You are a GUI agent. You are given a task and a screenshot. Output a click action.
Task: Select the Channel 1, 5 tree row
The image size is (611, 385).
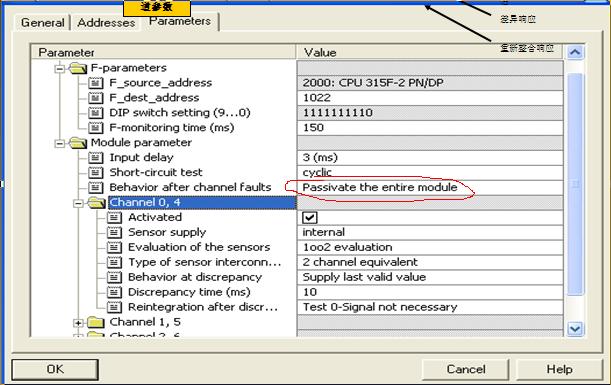(145, 322)
